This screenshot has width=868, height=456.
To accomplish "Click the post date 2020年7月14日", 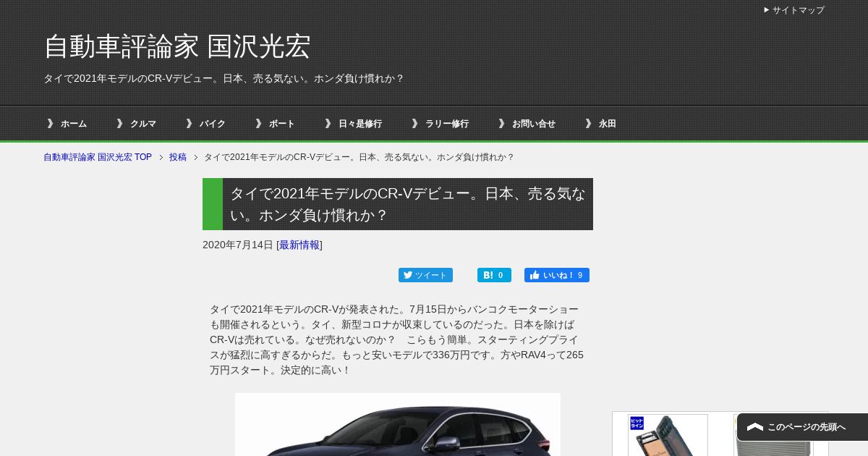I will [x=238, y=245].
